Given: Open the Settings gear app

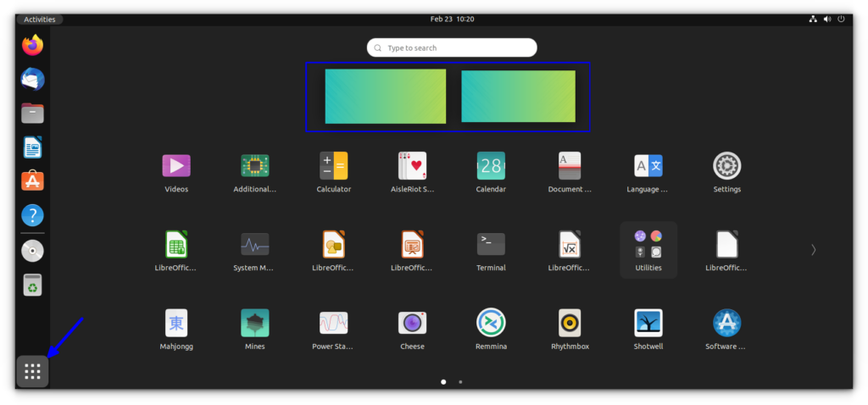Looking at the screenshot, I should tap(726, 166).
